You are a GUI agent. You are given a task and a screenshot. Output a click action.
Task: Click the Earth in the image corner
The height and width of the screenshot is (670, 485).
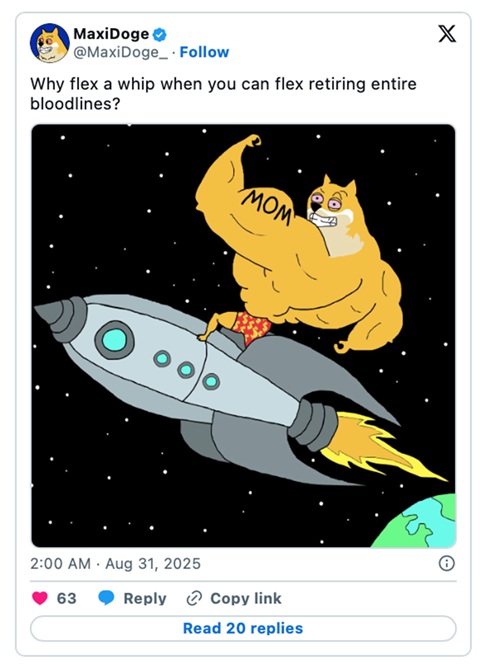pos(414,521)
